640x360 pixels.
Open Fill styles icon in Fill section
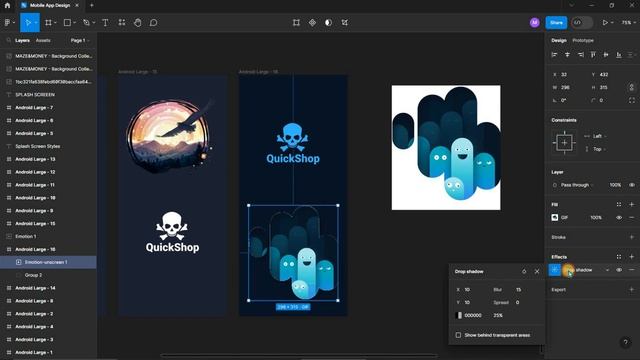click(x=619, y=204)
